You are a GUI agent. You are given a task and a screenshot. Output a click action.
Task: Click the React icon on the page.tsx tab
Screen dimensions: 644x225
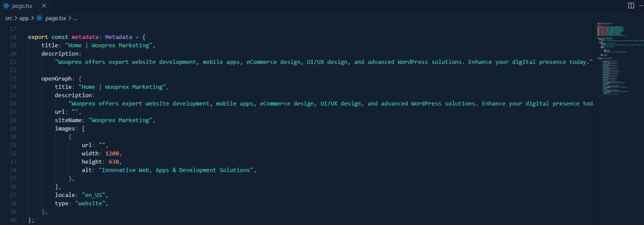[6, 6]
